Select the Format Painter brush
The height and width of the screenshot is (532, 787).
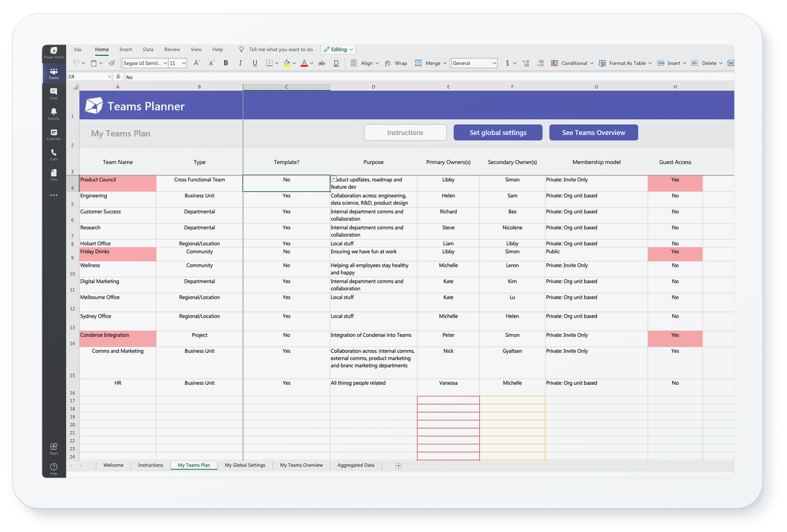(112, 63)
